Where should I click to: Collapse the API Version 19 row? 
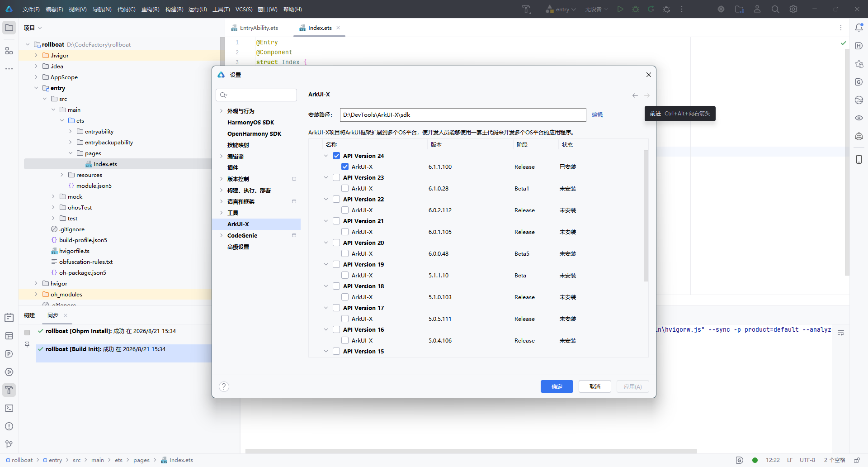(x=326, y=264)
